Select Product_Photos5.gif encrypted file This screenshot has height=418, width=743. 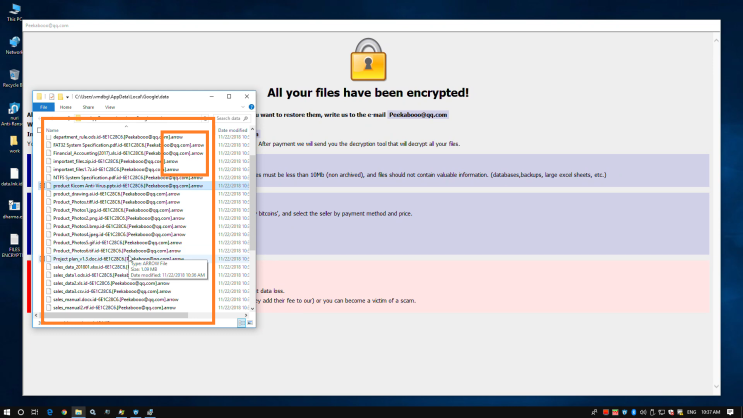[x=117, y=243]
